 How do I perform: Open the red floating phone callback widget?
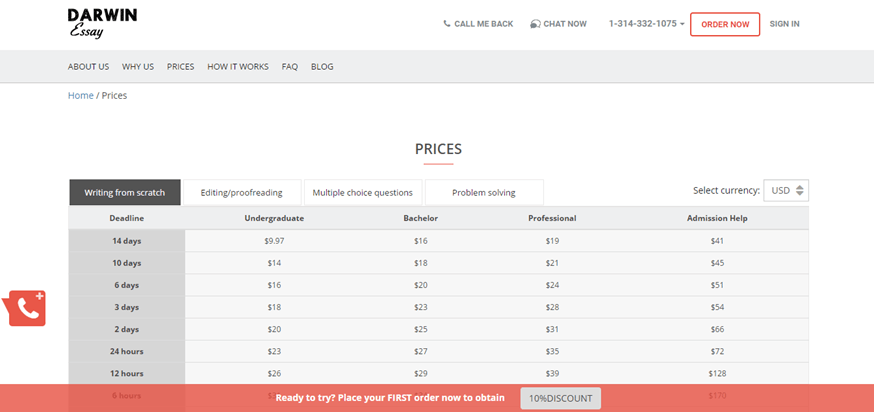click(x=25, y=308)
